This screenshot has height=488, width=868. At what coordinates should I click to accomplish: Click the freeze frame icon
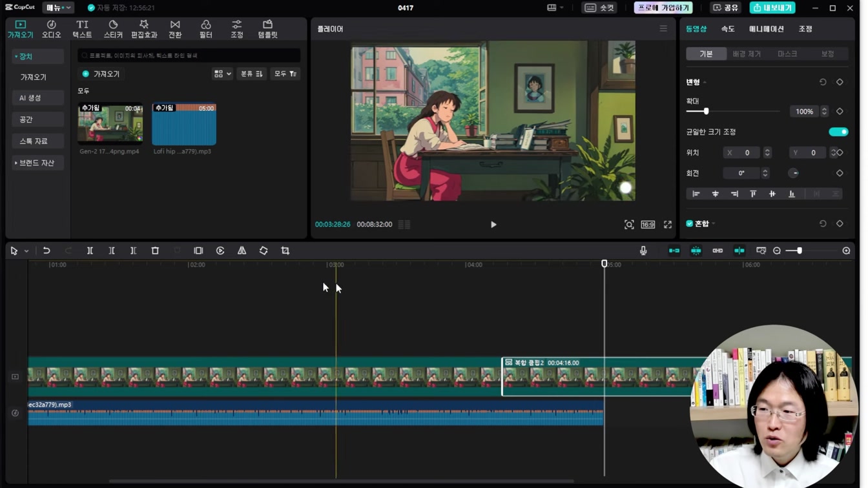(198, 250)
